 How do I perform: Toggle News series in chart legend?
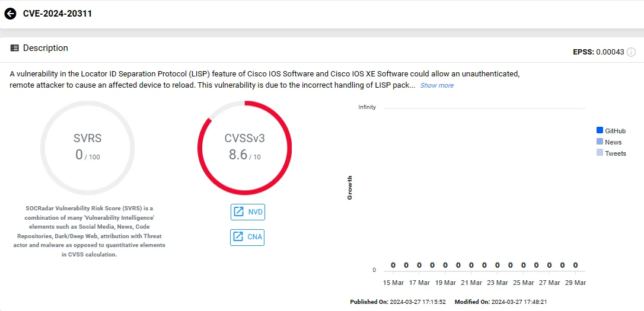(x=609, y=142)
